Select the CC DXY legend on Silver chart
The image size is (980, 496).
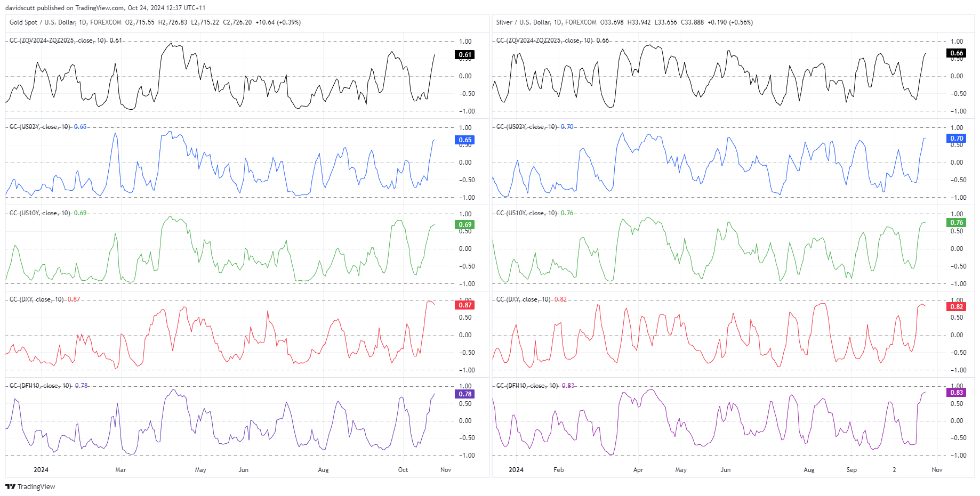532,299
